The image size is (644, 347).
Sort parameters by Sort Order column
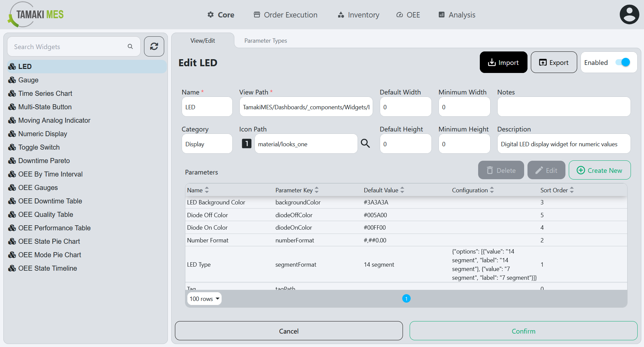click(x=572, y=190)
